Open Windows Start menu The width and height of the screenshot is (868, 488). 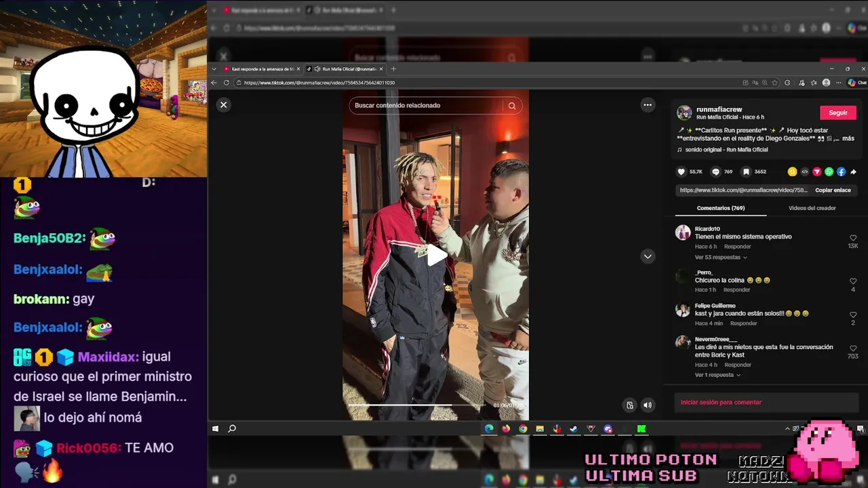click(x=215, y=428)
